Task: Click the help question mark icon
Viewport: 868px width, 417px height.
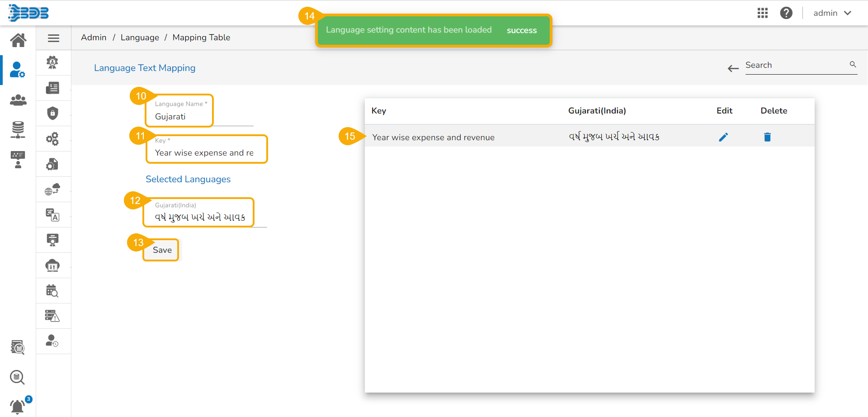Action: tap(786, 13)
